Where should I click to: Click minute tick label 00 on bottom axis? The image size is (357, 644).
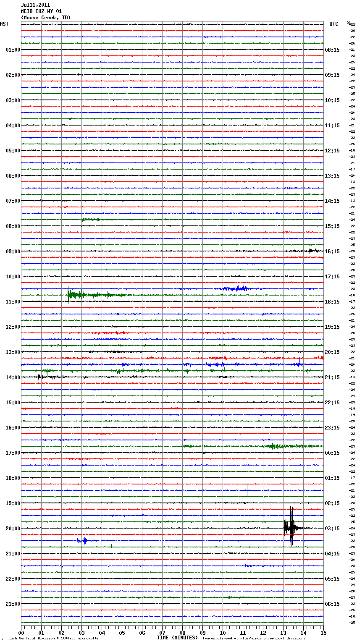tap(21, 633)
